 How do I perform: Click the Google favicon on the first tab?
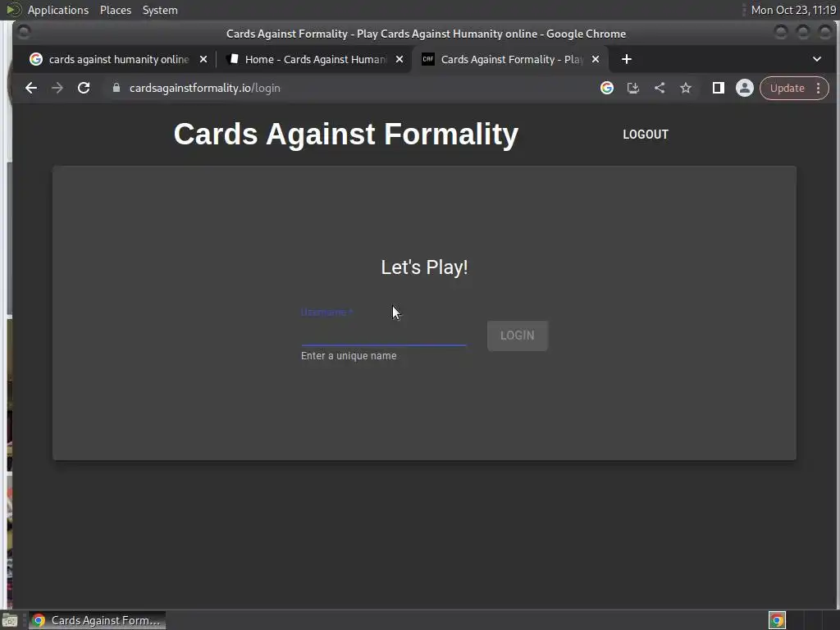pyautogui.click(x=36, y=59)
